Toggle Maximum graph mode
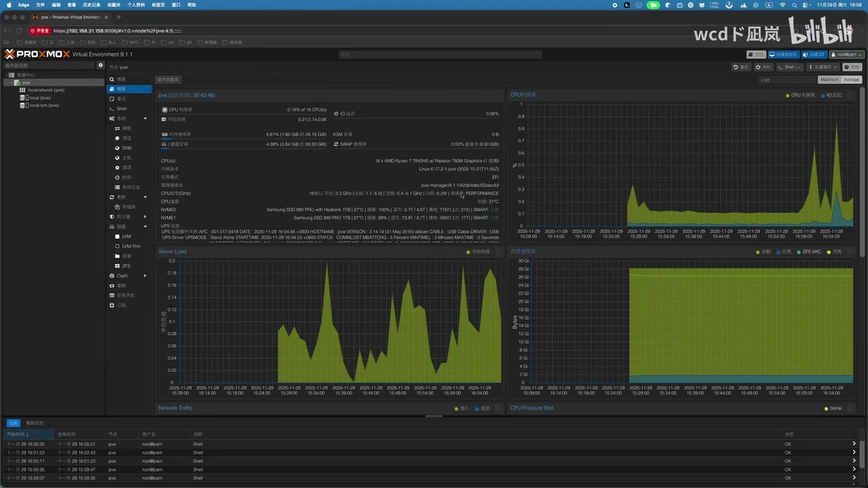Image resolution: width=868 pixels, height=488 pixels. pyautogui.click(x=829, y=80)
